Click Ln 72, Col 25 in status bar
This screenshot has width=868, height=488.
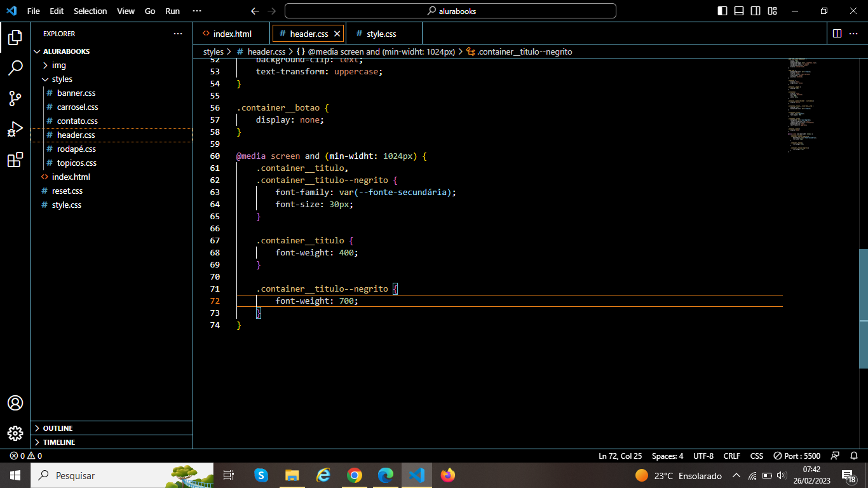pos(620,456)
